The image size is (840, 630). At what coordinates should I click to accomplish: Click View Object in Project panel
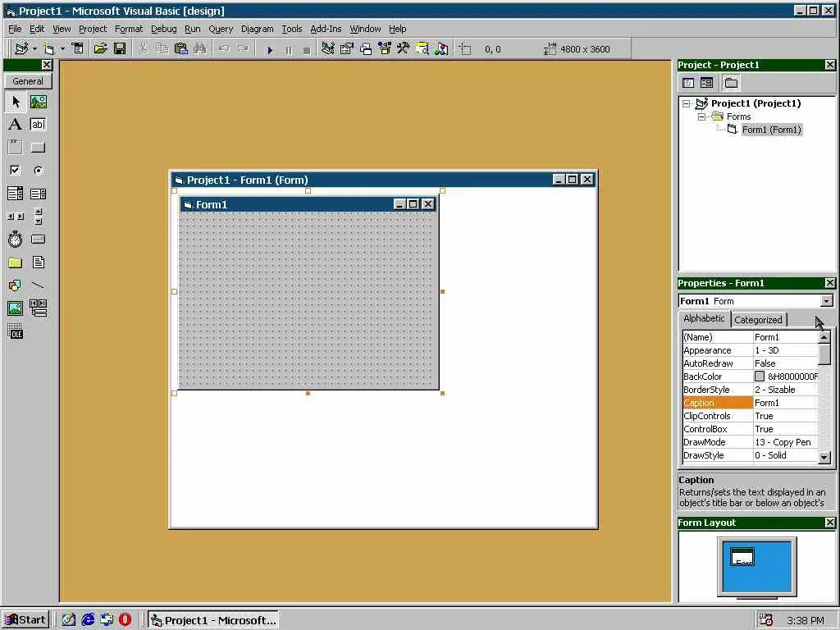pos(706,83)
